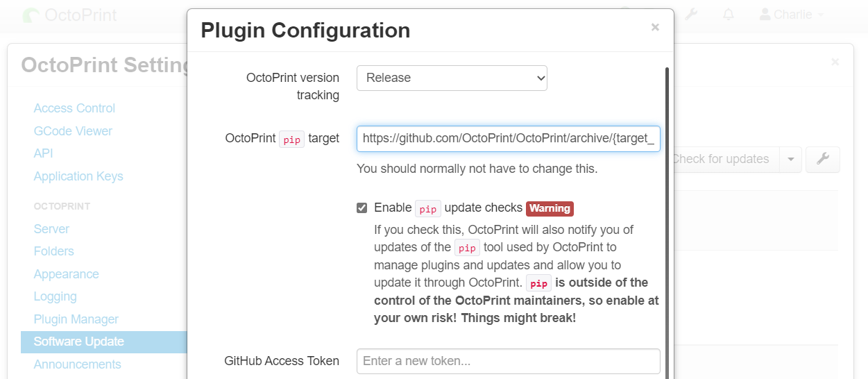Open the Announcements settings link
The width and height of the screenshot is (868, 379).
pos(77,364)
